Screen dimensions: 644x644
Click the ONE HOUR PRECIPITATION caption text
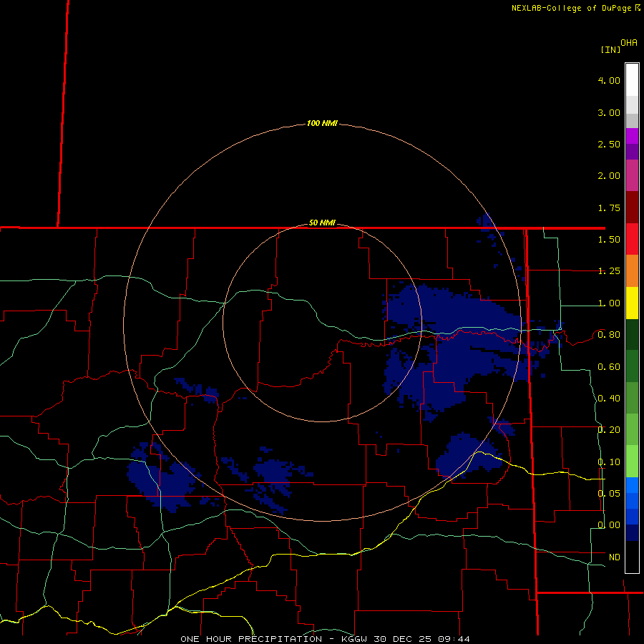(x=251, y=639)
